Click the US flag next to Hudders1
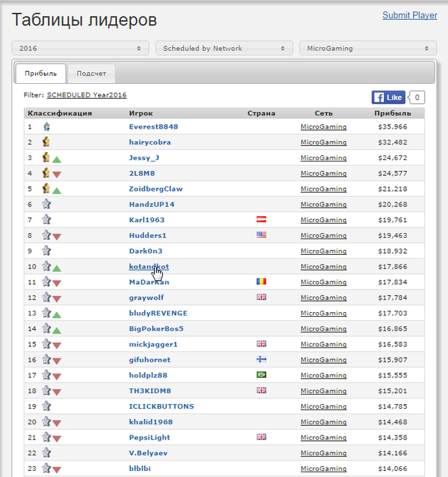This screenshot has height=477, width=448. (x=261, y=235)
